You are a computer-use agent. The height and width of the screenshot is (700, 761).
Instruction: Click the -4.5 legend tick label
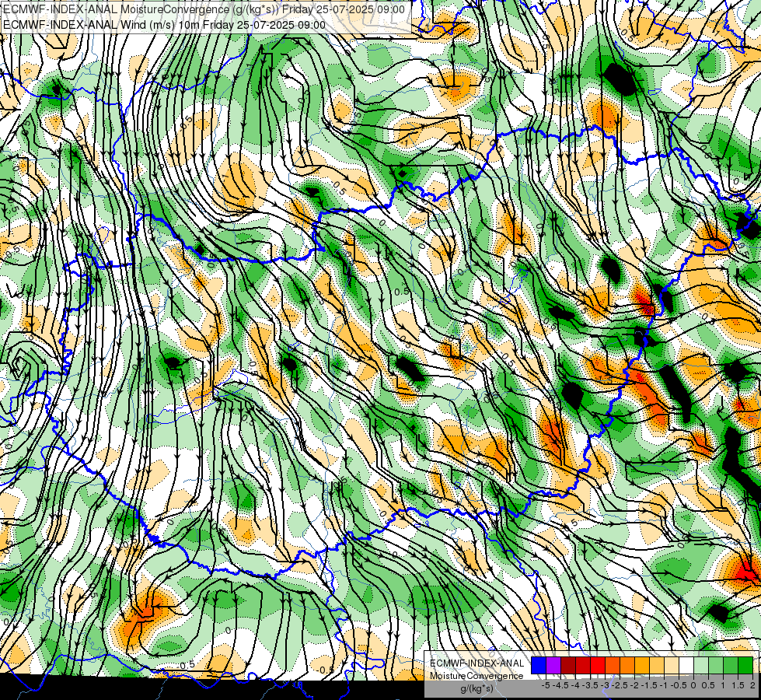(x=560, y=685)
